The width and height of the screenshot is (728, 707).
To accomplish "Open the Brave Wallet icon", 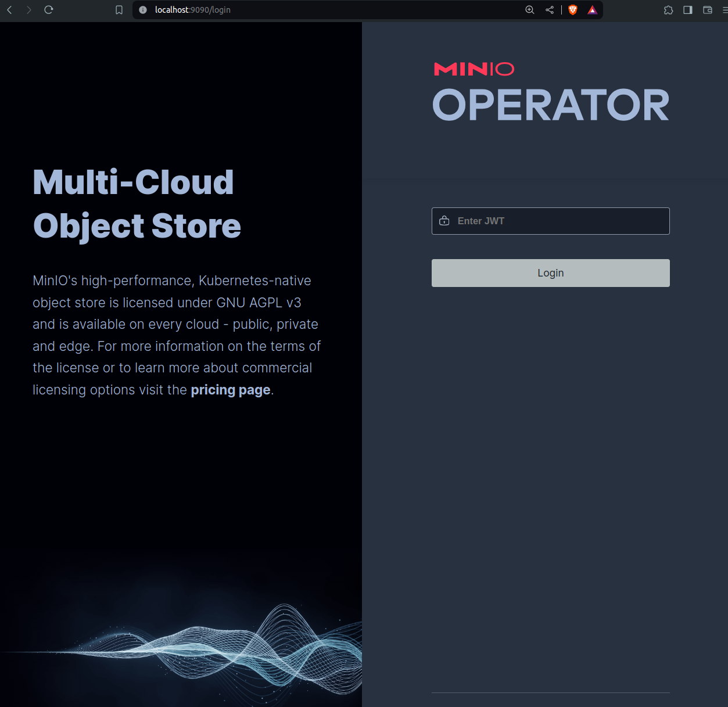I will click(708, 10).
